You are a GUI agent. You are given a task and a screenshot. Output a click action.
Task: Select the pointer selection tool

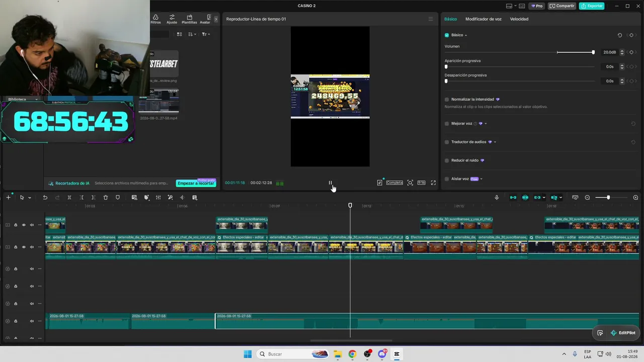(x=22, y=198)
